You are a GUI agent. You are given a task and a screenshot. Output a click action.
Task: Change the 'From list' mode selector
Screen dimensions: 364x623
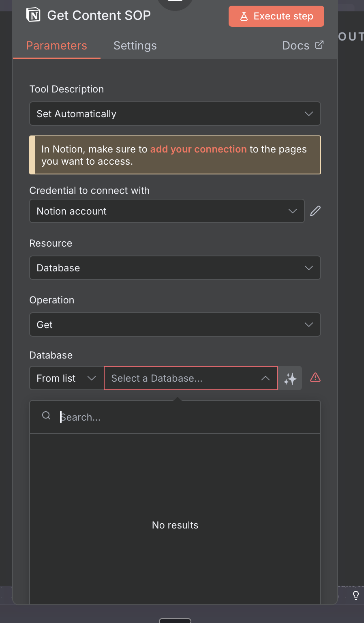tap(66, 378)
